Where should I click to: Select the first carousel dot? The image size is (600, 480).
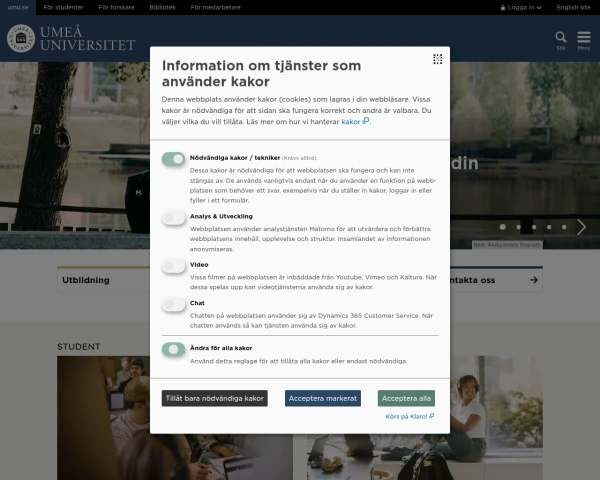(x=503, y=227)
